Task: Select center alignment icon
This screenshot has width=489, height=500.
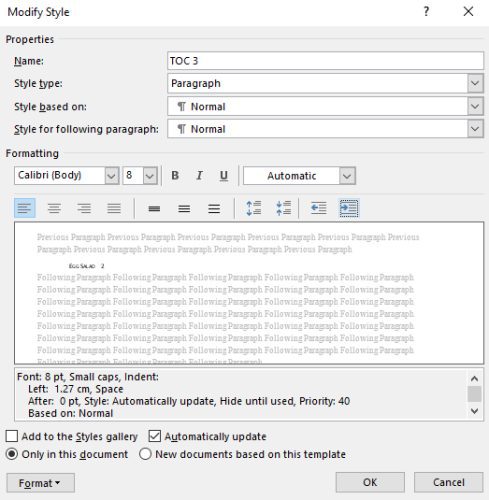Action: tap(54, 208)
